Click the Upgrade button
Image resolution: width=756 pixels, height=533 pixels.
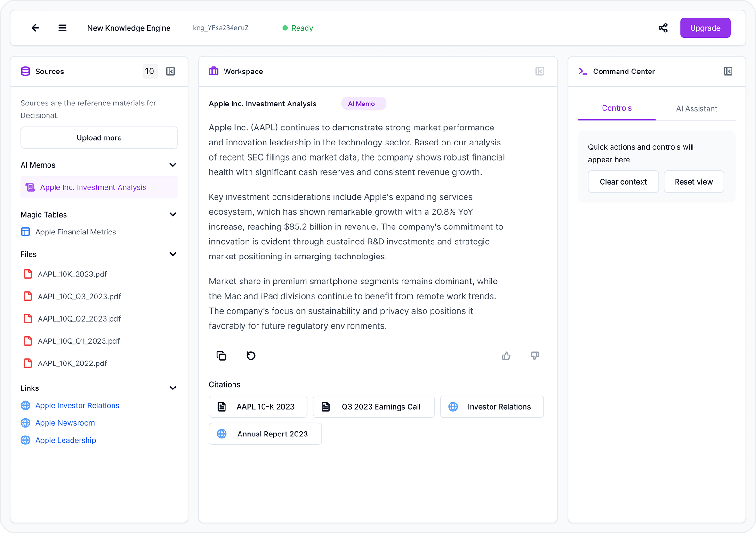pos(705,28)
